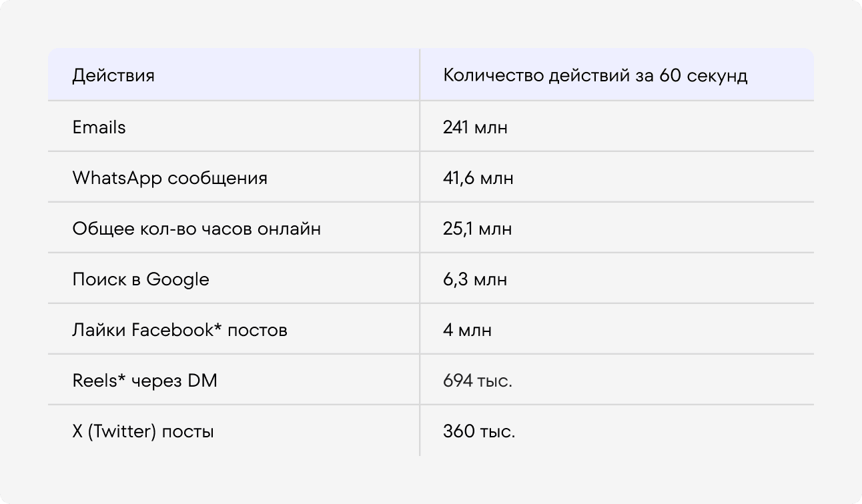Click the "WhatsApp сообщения" row label

pos(169,178)
